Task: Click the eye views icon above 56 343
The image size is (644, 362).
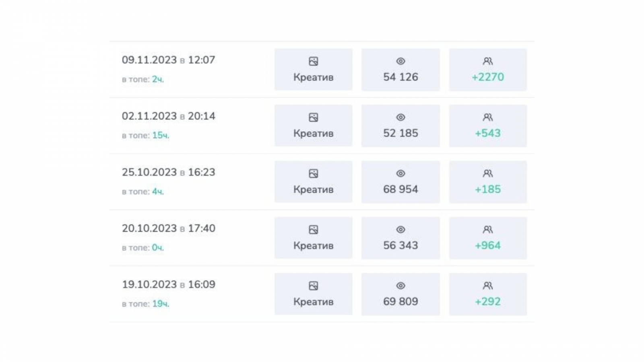Action: tap(400, 230)
